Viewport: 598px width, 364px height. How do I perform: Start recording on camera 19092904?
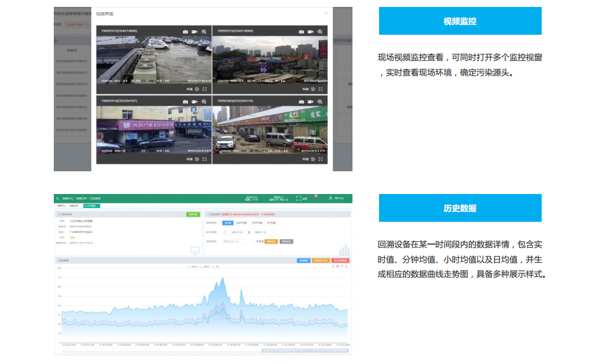coord(311,102)
